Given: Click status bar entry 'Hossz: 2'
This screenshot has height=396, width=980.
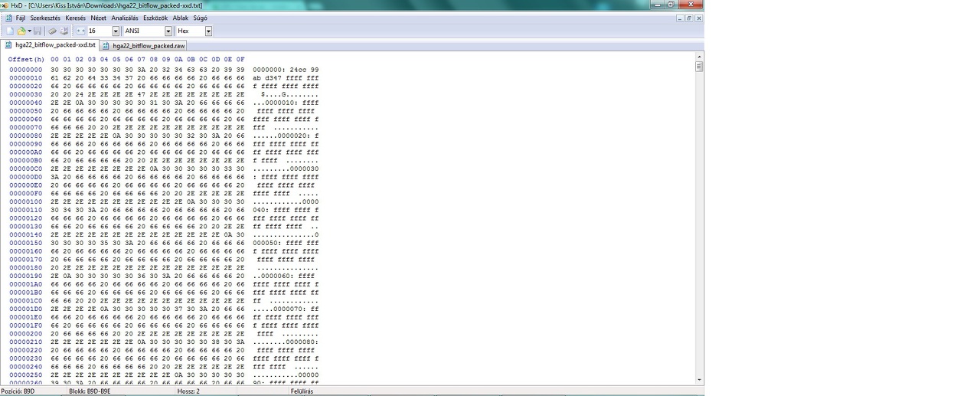Looking at the screenshot, I should pyautogui.click(x=188, y=391).
